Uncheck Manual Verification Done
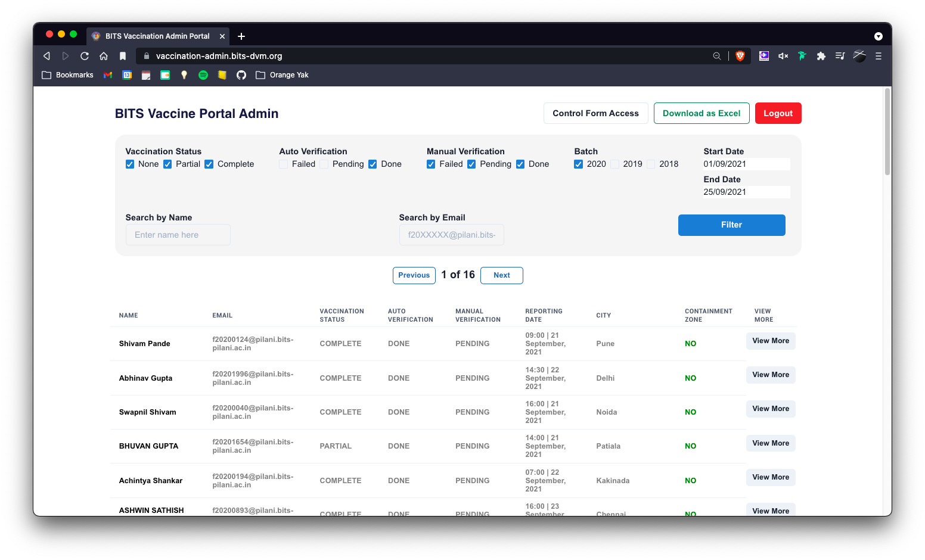Screen dimensions: 925x560 point(520,164)
